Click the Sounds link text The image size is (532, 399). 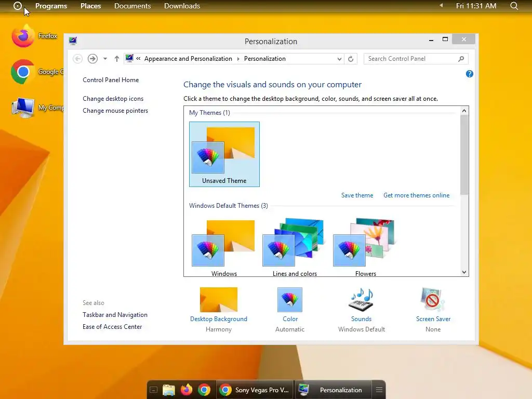tap(362, 319)
